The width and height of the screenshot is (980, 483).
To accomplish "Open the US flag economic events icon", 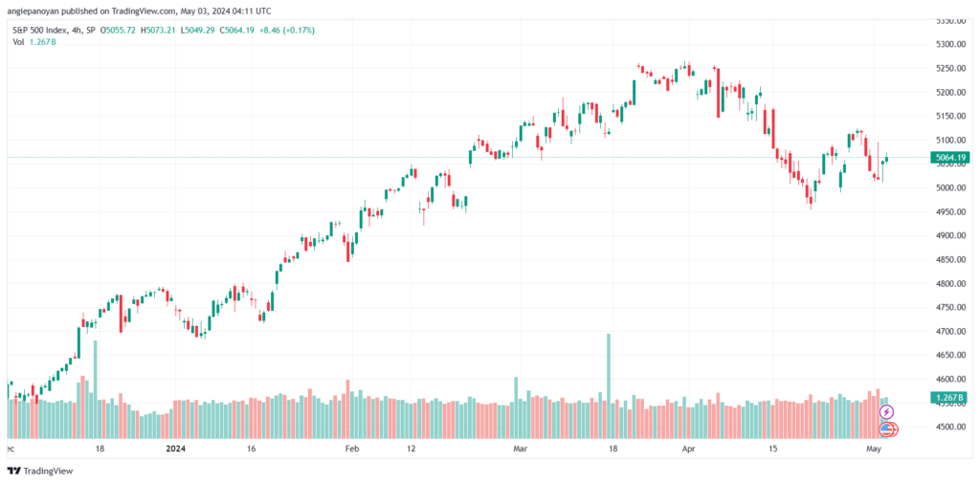I will click(x=887, y=429).
